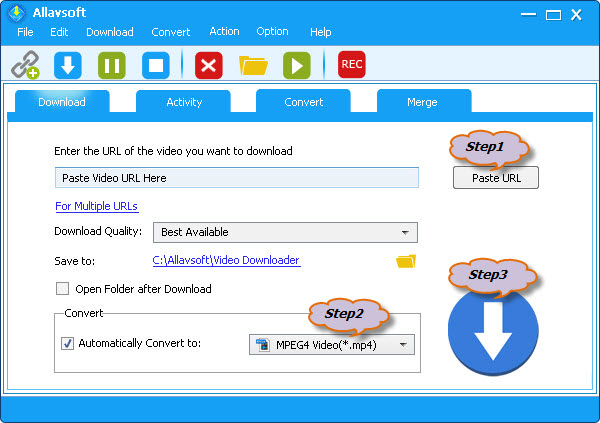This screenshot has width=600, height=423.
Task: Uncheck Automatically Convert to checkbox
Action: tap(67, 343)
